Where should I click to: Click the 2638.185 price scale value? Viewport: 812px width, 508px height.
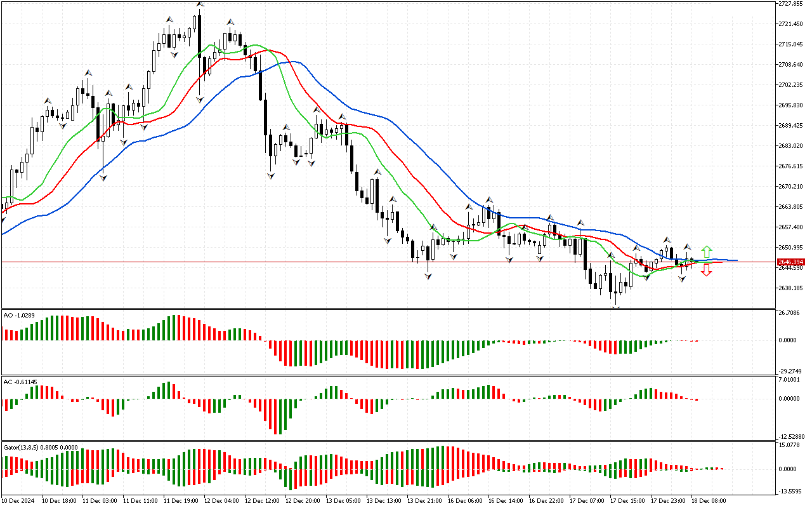(x=790, y=288)
